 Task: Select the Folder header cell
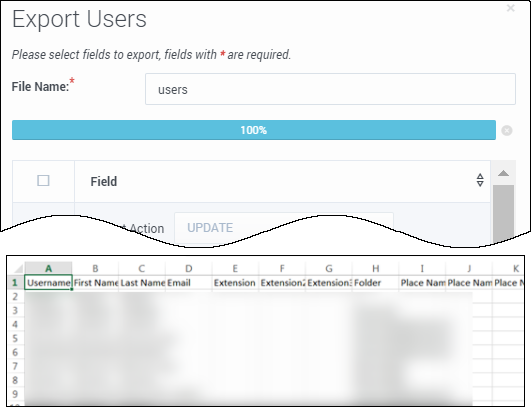click(x=376, y=283)
